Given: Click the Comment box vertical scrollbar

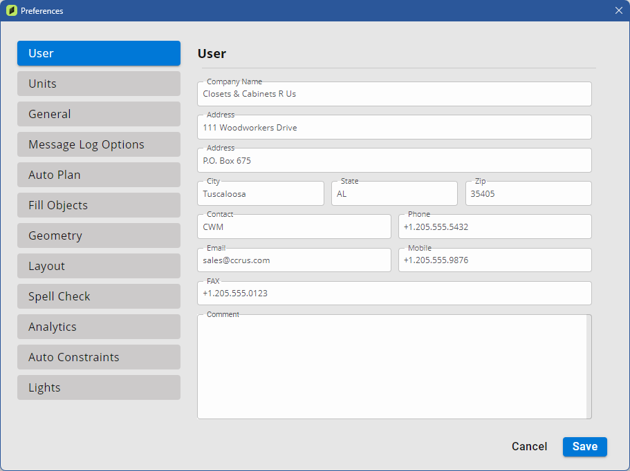Looking at the screenshot, I should tap(589, 367).
